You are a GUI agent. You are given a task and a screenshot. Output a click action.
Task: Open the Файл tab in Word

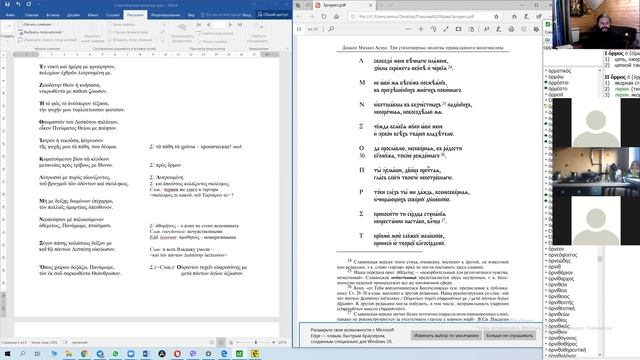(10, 15)
